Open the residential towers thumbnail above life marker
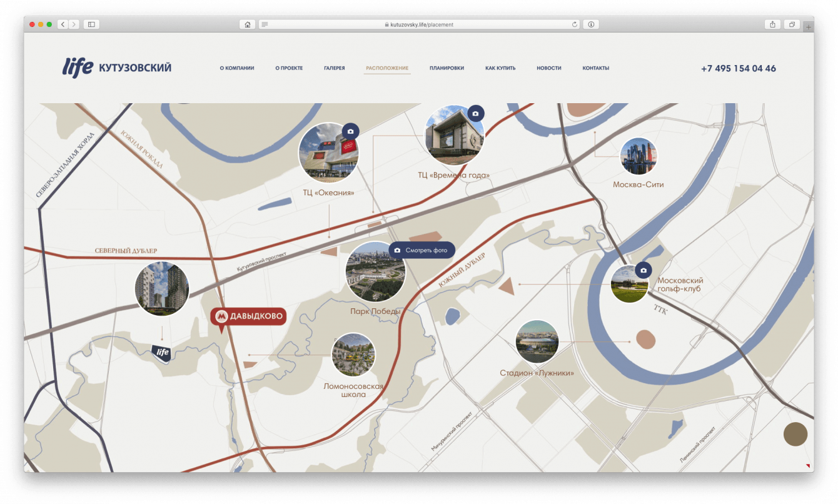Screen dimensions: 838x504 tap(162, 289)
